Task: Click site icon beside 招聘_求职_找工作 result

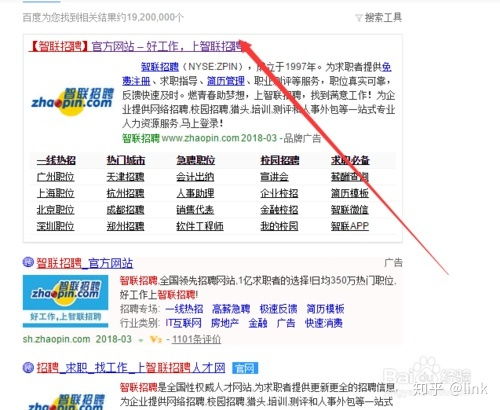Action: coord(28,368)
